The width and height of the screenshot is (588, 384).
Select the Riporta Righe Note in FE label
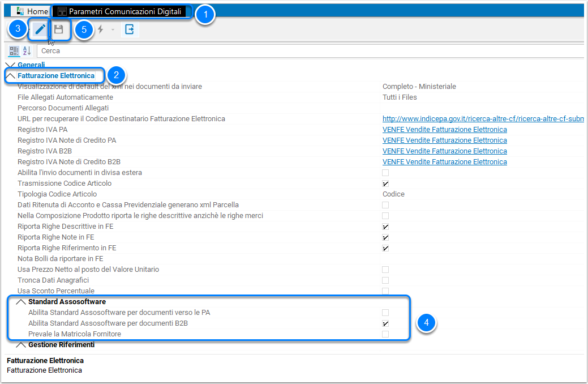pos(56,237)
